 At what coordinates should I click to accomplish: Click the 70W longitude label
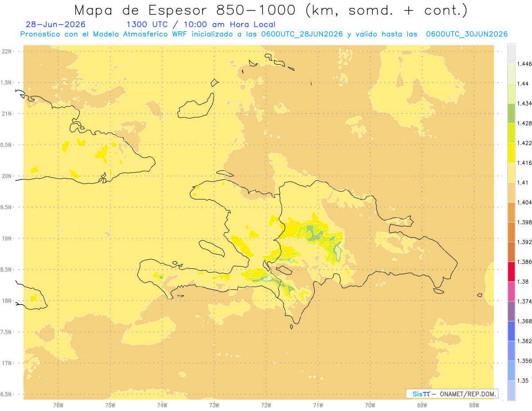coord(370,406)
